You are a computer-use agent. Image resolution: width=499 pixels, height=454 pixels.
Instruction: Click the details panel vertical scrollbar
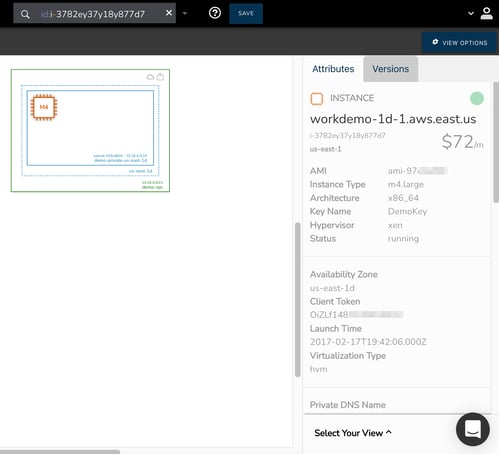pyautogui.click(x=496, y=142)
